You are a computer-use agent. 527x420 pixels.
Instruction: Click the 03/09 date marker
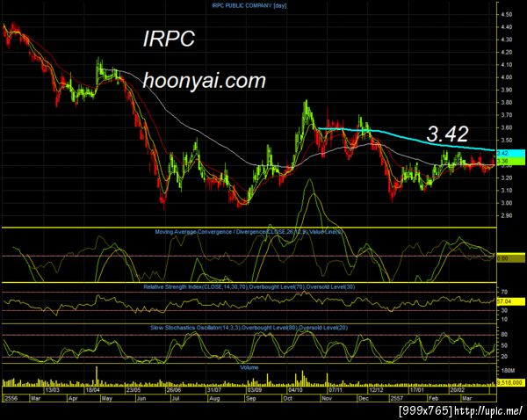[x=255, y=390]
